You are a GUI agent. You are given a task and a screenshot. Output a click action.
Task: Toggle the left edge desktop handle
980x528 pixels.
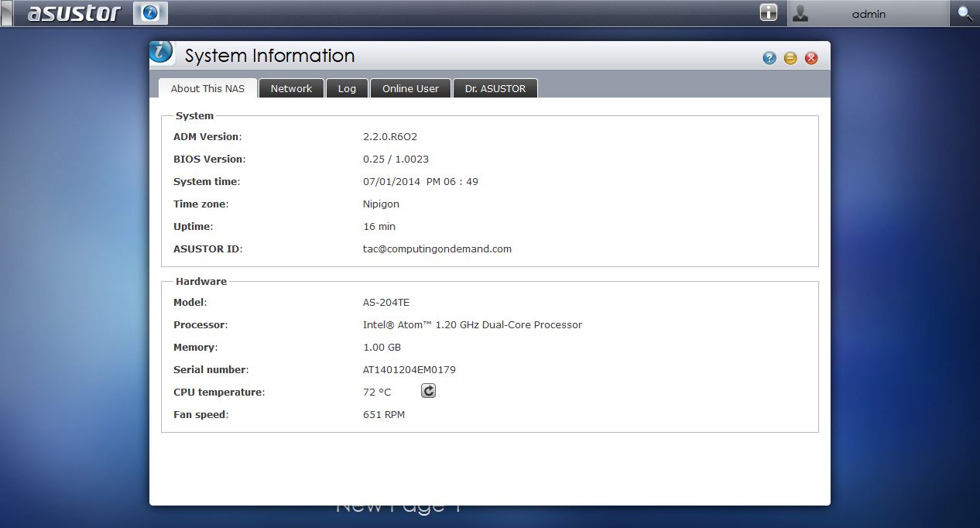[x=6, y=13]
